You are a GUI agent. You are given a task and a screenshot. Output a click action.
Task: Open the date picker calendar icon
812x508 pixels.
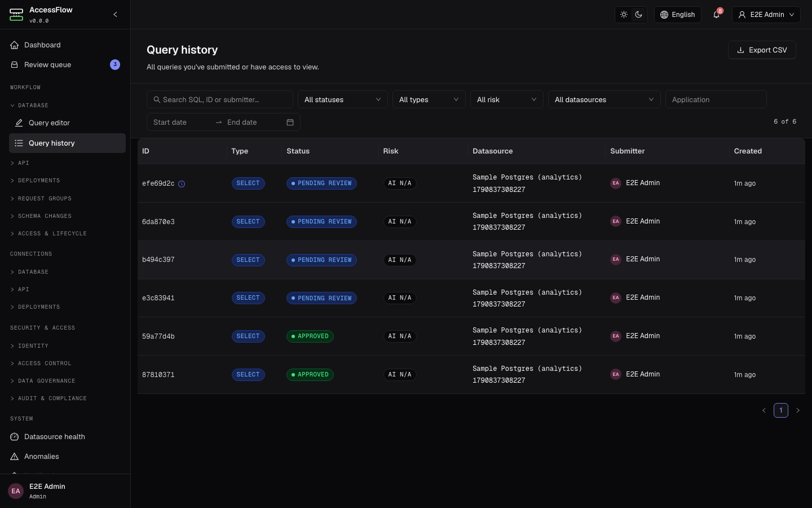coord(290,122)
